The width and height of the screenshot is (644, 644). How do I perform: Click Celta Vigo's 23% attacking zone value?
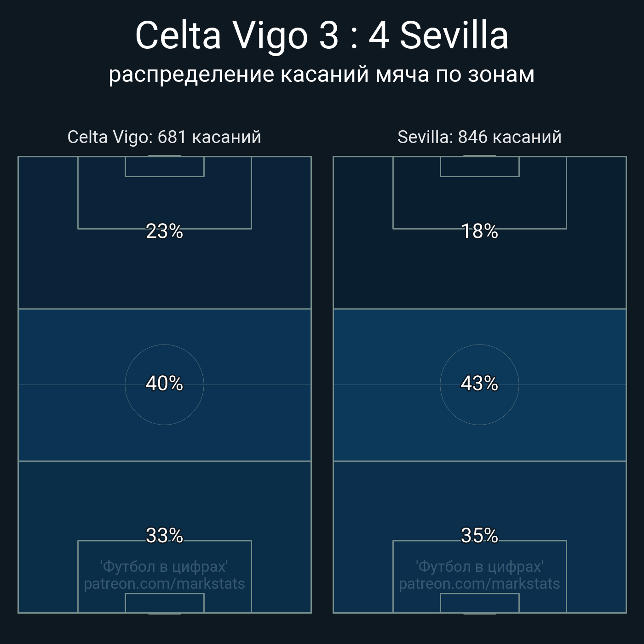164,231
